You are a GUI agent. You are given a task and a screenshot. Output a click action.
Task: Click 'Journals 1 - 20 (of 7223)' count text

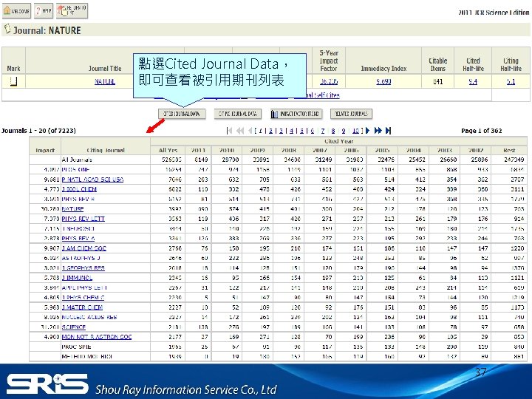click(x=38, y=131)
